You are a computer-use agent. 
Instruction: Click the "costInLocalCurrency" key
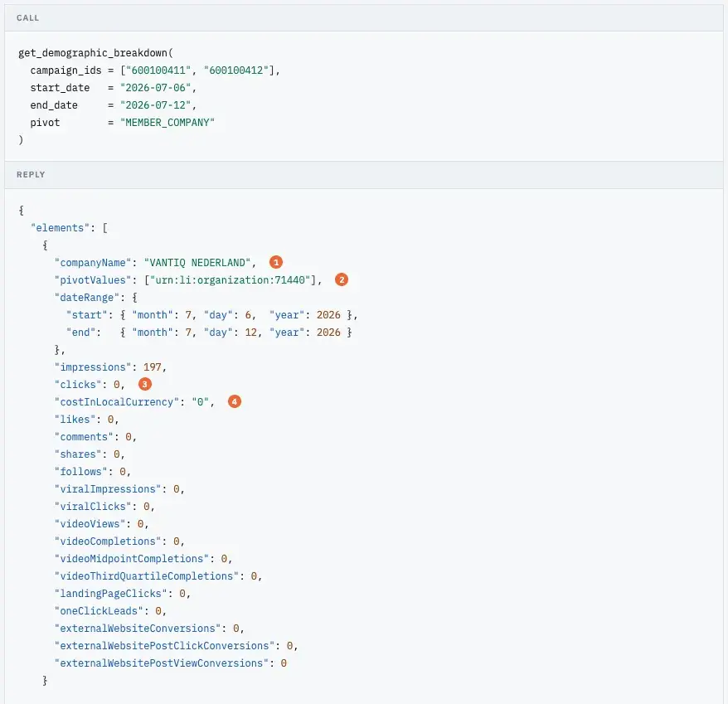117,402
